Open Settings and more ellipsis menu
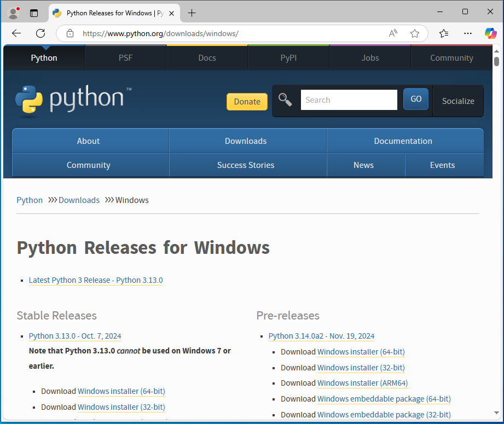 [x=468, y=33]
